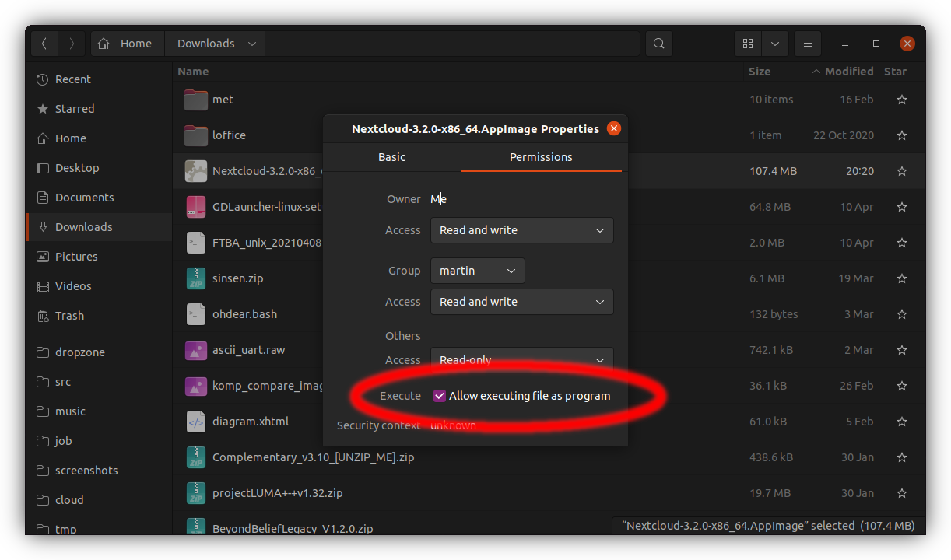The image size is (951, 560).
Task: Select projectLUMA+-+v1.32.zip
Action: click(x=278, y=493)
